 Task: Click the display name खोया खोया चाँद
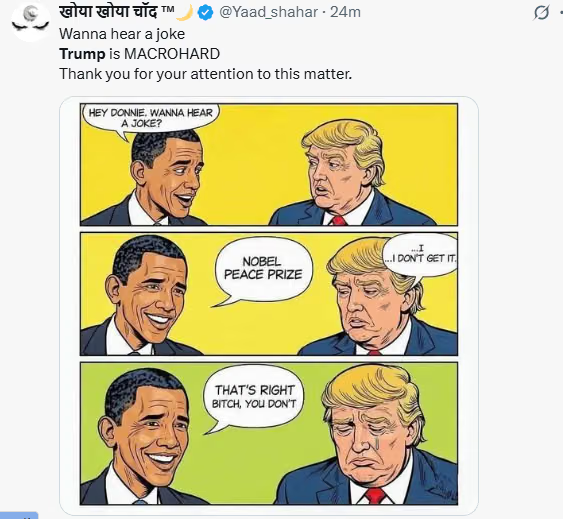[108, 12]
